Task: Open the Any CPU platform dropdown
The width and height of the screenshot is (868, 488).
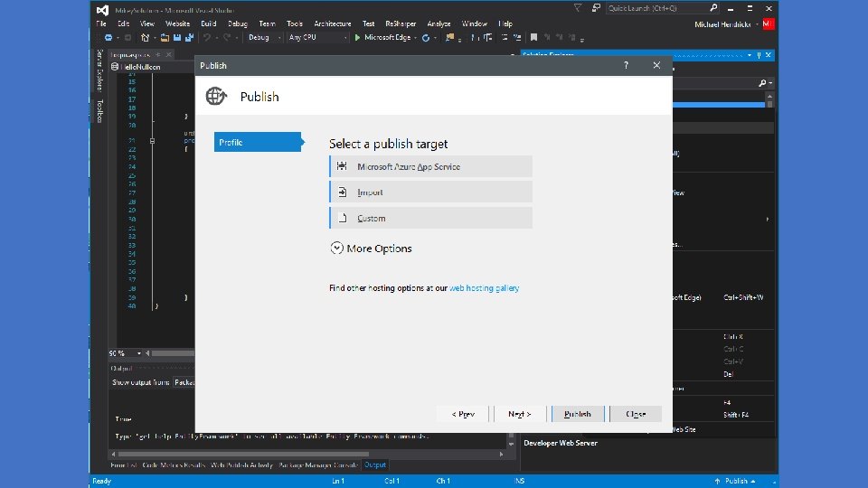Action: (317, 38)
